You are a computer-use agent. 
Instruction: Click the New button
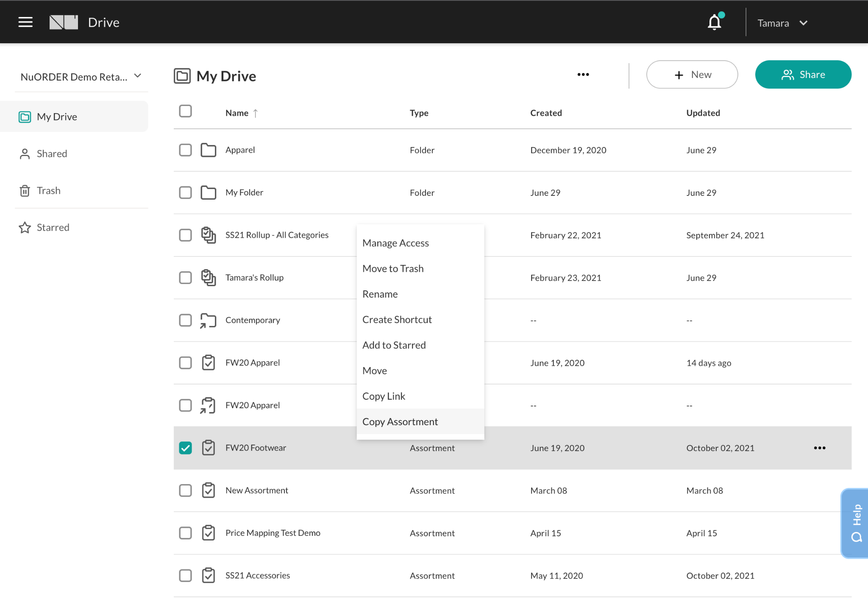point(692,75)
